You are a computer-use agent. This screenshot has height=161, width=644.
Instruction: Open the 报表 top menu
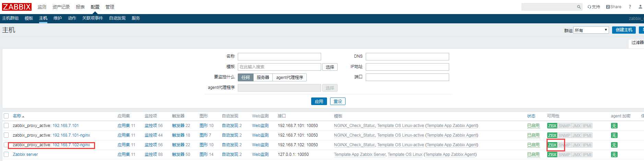[x=80, y=7]
